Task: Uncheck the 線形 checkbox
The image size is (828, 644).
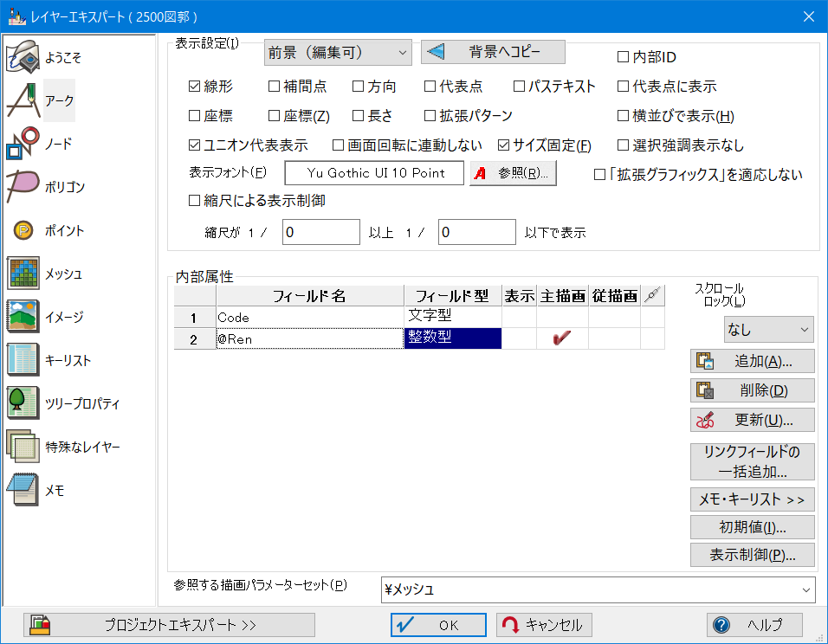Action: pyautogui.click(x=194, y=86)
